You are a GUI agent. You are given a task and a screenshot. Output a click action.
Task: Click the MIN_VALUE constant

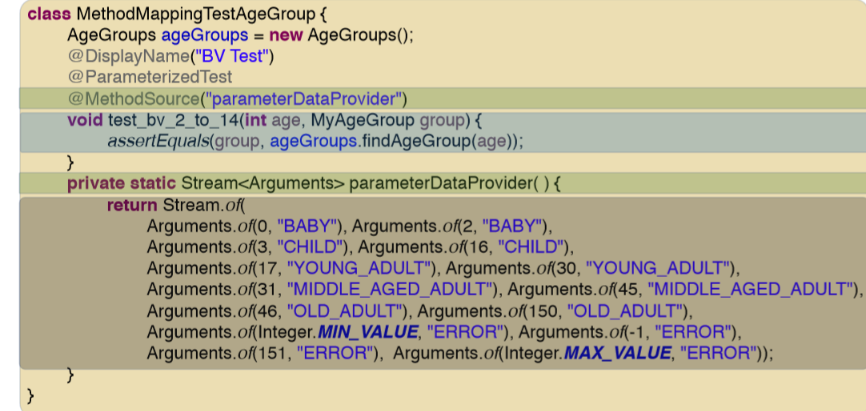click(x=362, y=332)
